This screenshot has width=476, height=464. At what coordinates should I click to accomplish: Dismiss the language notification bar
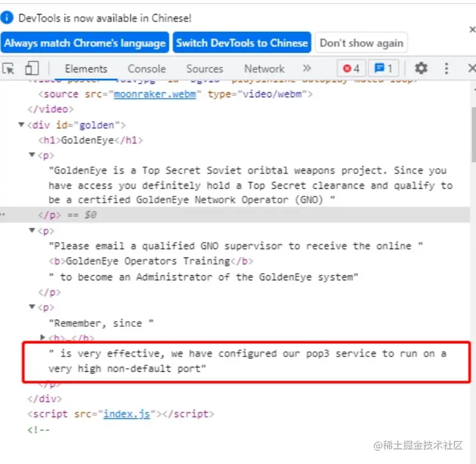(472, 29)
